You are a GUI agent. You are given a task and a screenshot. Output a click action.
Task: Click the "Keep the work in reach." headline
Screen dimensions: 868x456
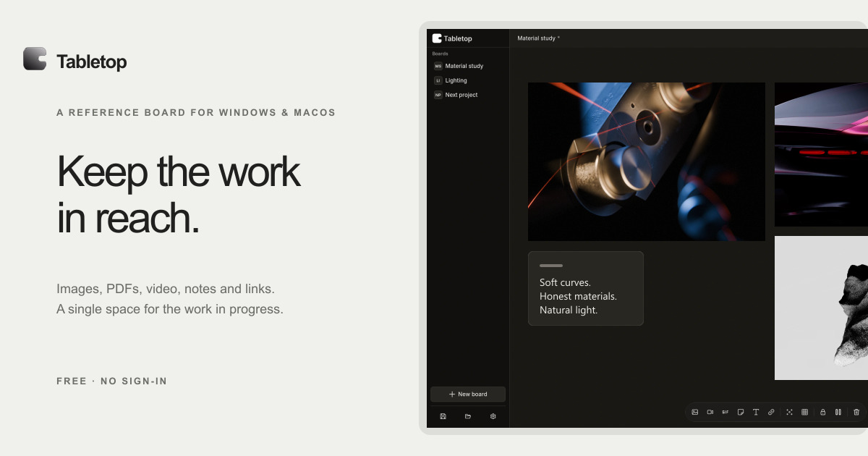coord(179,195)
